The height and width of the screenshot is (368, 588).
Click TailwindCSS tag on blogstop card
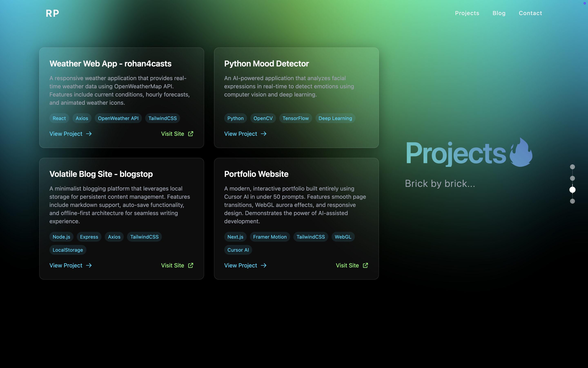point(144,237)
